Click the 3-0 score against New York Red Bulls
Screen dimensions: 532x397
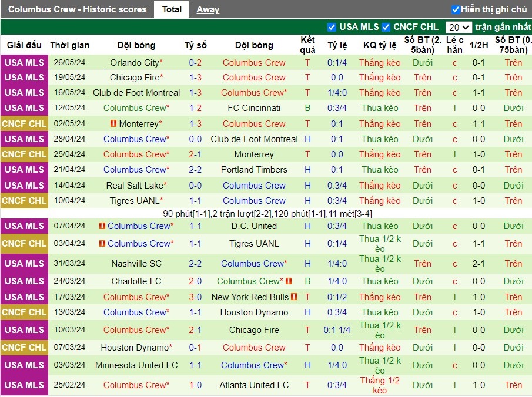click(x=195, y=297)
